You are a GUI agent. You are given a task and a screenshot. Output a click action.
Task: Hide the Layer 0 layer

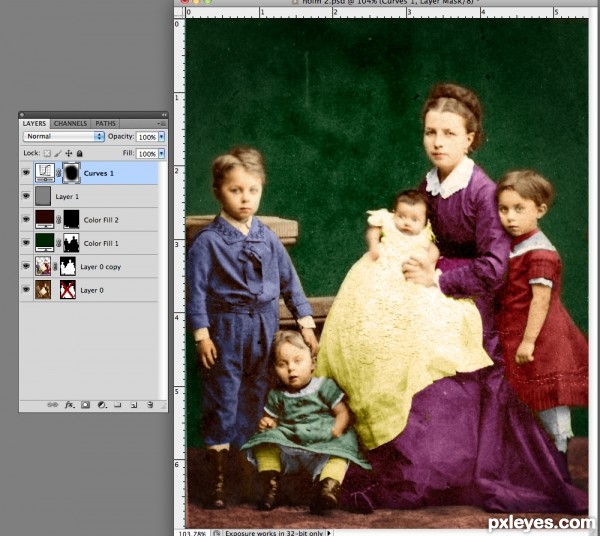26,290
